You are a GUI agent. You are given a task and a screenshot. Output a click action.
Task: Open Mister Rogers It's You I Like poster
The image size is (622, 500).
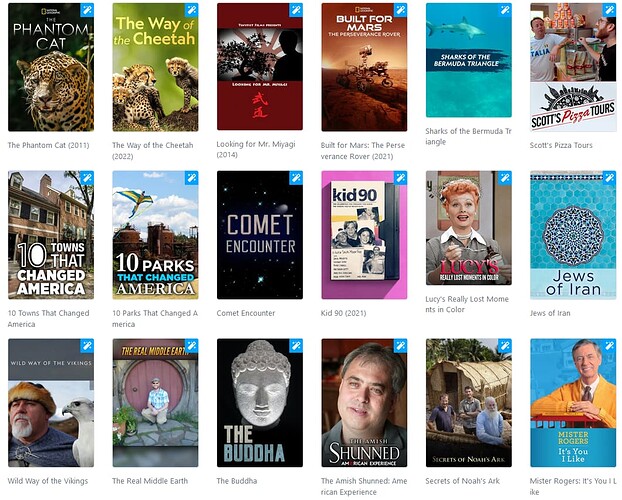coord(573,403)
